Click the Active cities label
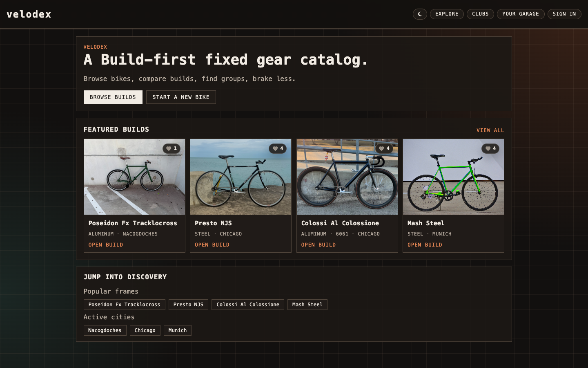The height and width of the screenshot is (368, 588). pos(109,317)
